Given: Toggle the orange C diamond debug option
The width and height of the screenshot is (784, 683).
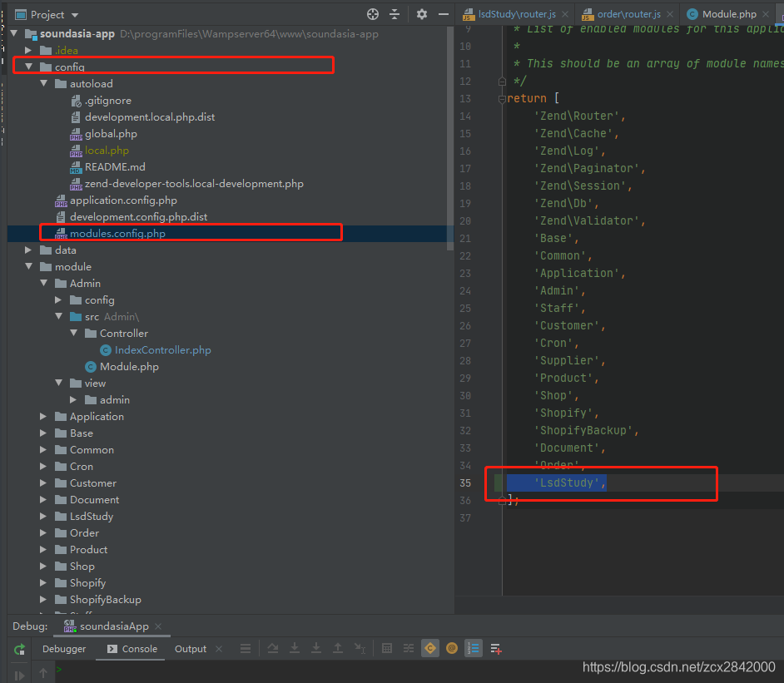Looking at the screenshot, I should tap(430, 649).
